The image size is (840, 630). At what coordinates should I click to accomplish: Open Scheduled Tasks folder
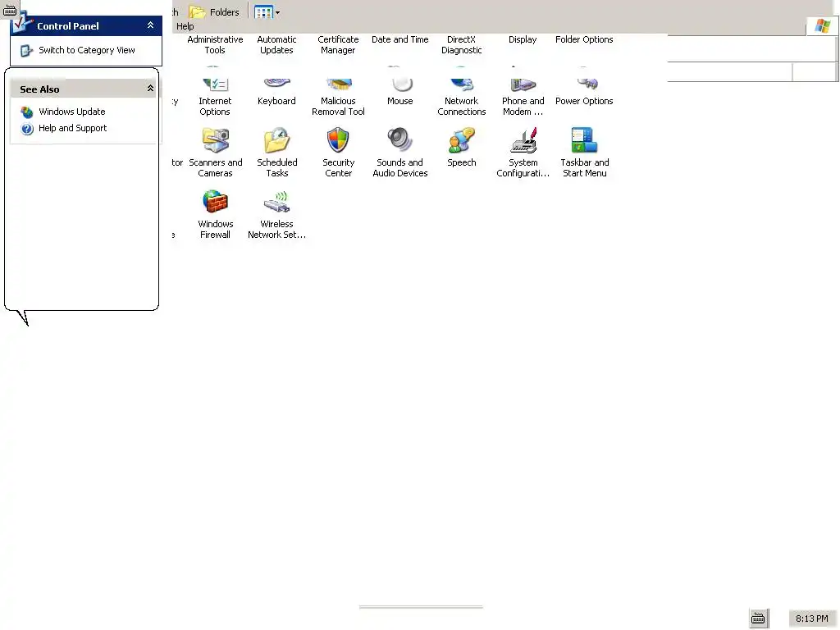point(277,152)
